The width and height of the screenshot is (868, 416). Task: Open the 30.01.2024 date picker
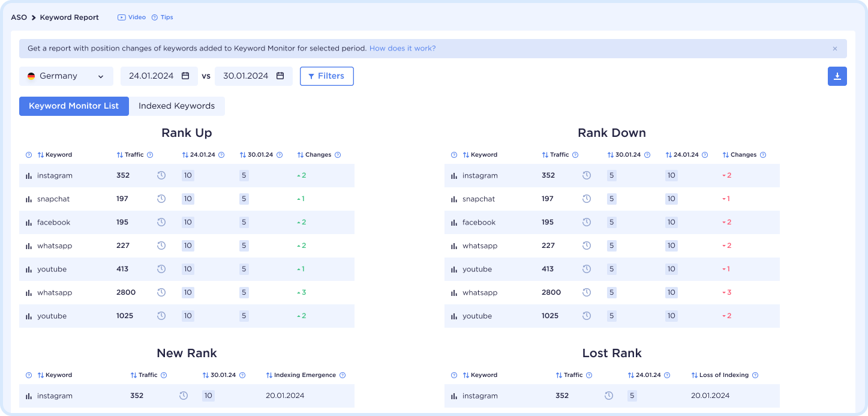[x=253, y=76]
